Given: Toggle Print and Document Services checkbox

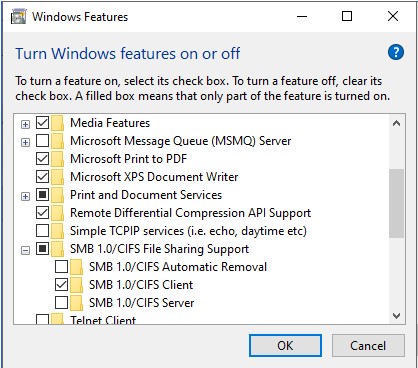Looking at the screenshot, I should (x=42, y=195).
